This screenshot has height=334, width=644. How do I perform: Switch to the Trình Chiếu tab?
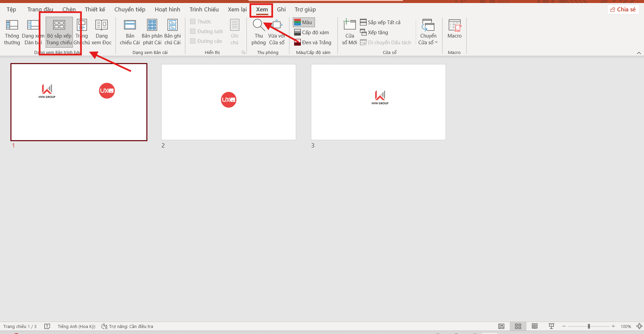coord(204,9)
